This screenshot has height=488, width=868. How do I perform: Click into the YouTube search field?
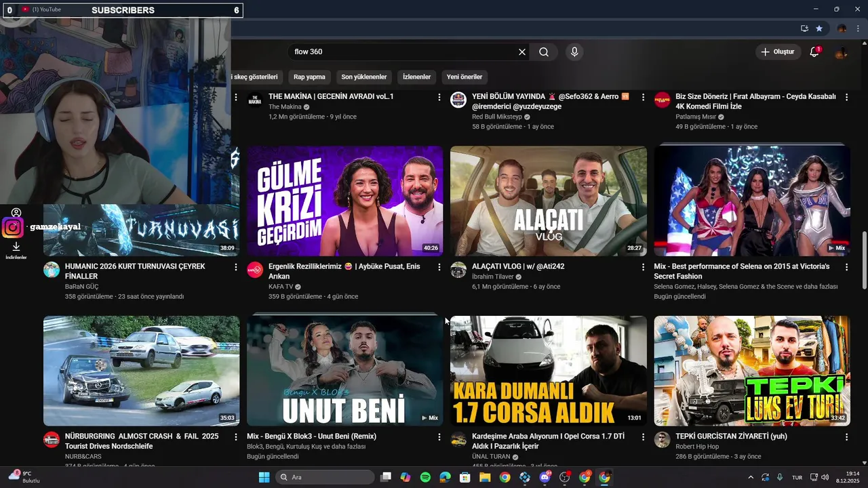403,52
